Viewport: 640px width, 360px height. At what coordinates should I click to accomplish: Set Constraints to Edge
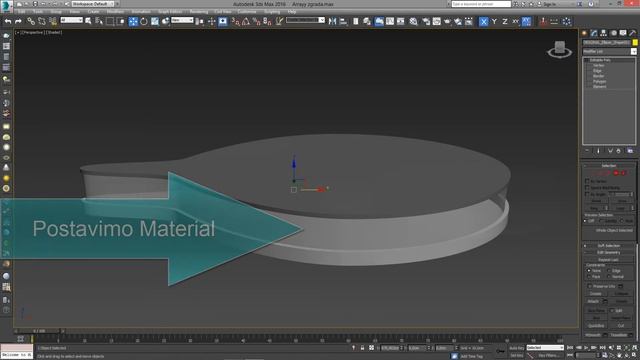[x=609, y=271]
